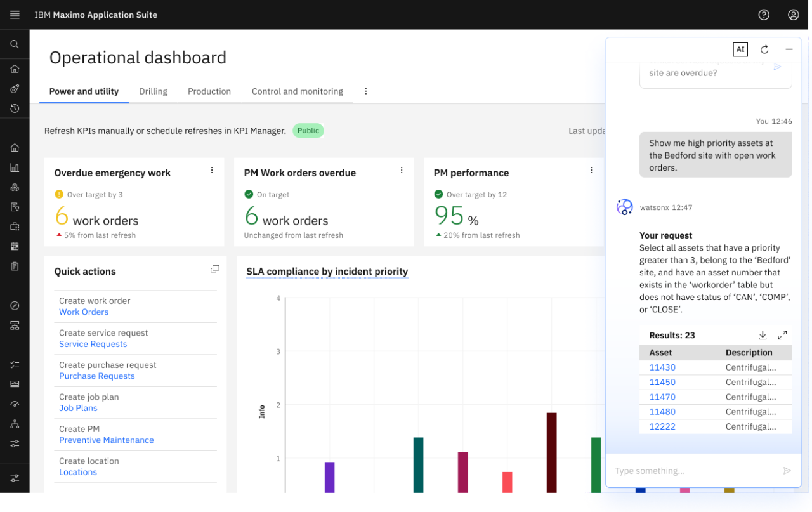
Task: Open overflow menu on Overdue emergency work card
Action: pyautogui.click(x=212, y=170)
